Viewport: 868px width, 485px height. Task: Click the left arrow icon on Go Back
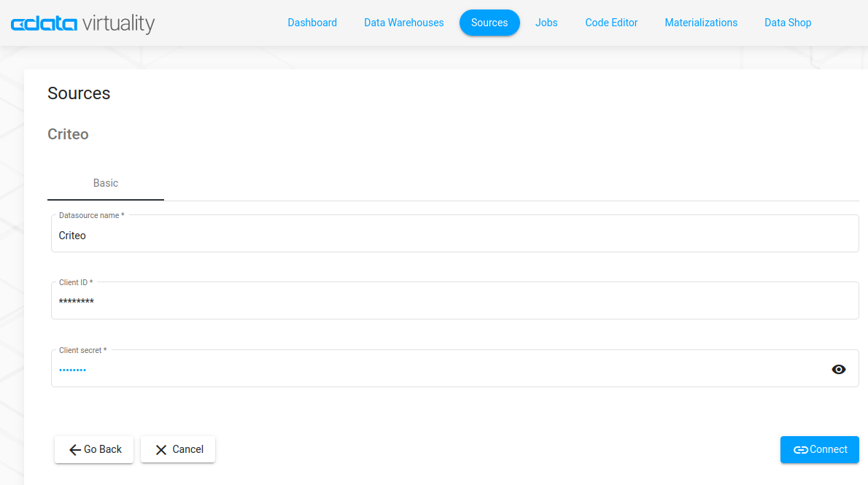tap(74, 450)
